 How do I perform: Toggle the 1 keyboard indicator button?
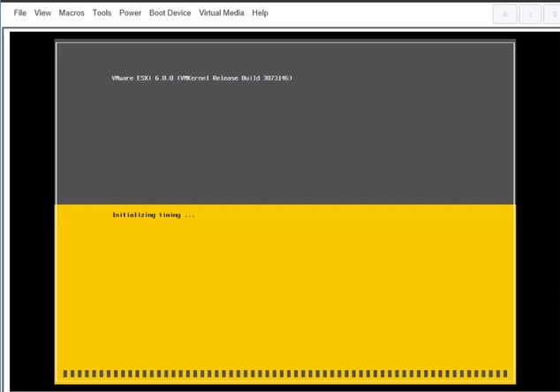pos(530,14)
